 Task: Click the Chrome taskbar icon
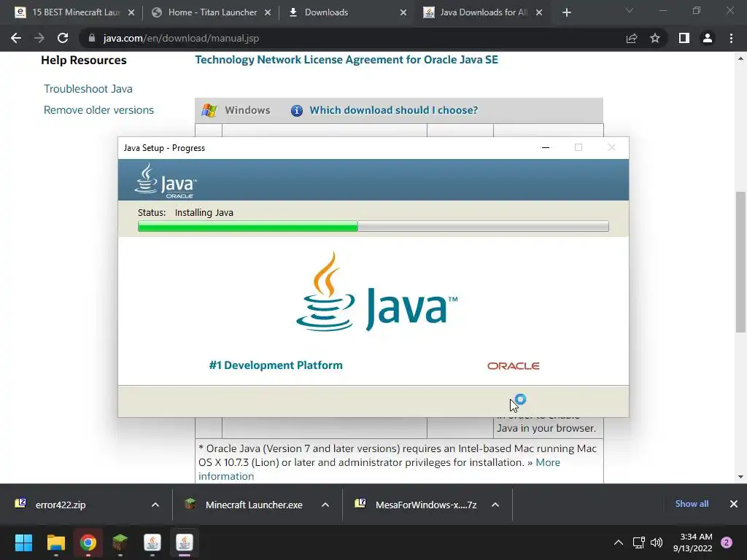pos(88,542)
